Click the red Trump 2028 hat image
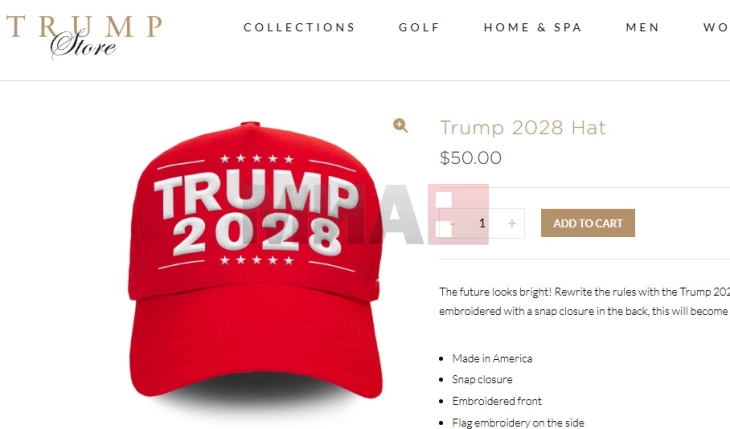Screen dimensions: 730x429 tap(255, 261)
